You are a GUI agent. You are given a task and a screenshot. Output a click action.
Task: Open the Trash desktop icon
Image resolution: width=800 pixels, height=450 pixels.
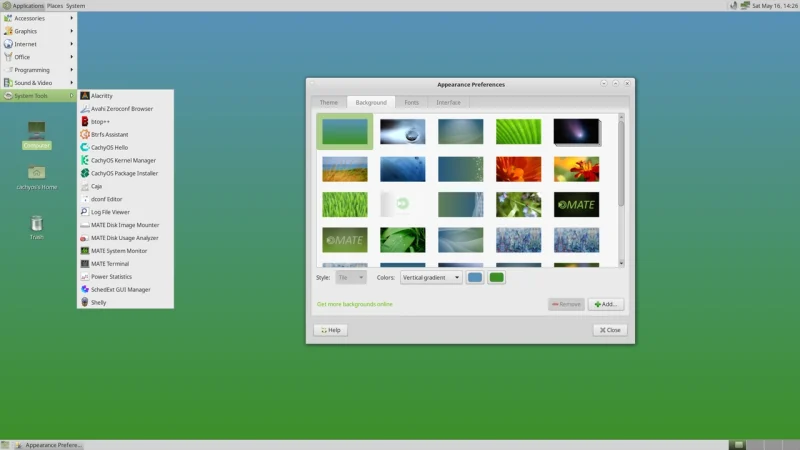[x=37, y=227]
